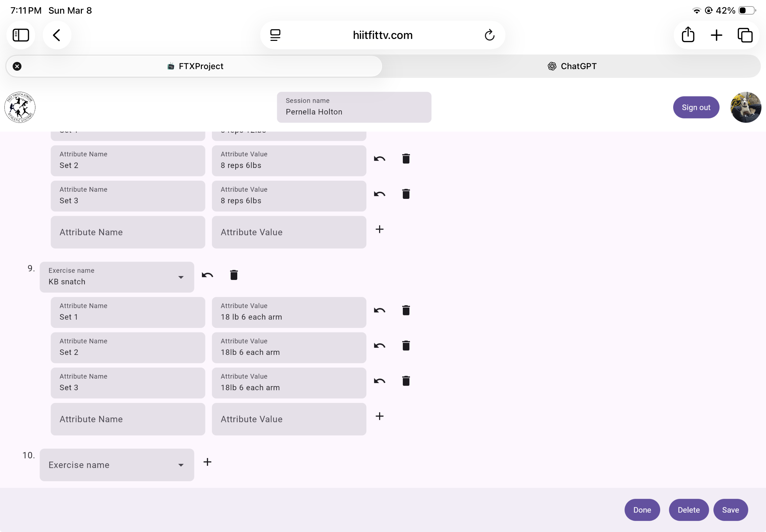Toggle the Safari sidebar
The image size is (766, 532).
(x=21, y=35)
